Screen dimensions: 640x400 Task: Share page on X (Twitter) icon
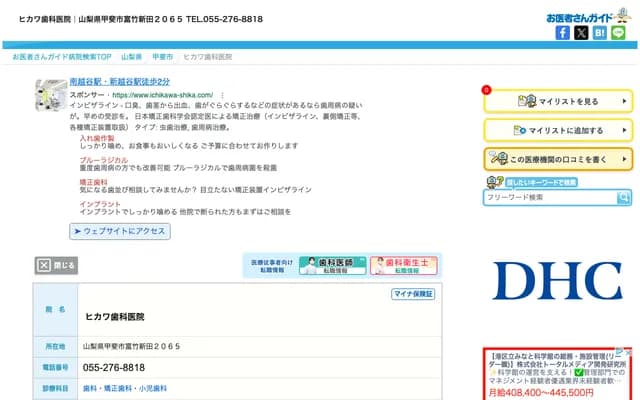(581, 33)
